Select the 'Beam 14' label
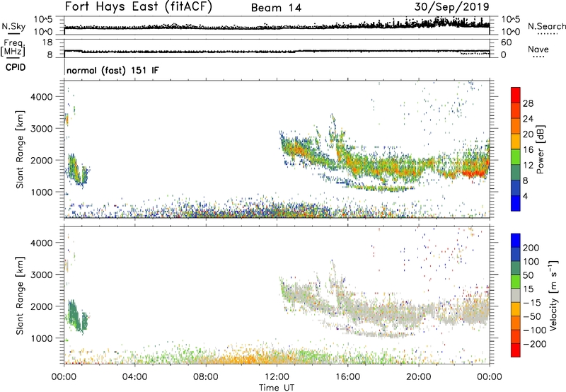 point(276,8)
